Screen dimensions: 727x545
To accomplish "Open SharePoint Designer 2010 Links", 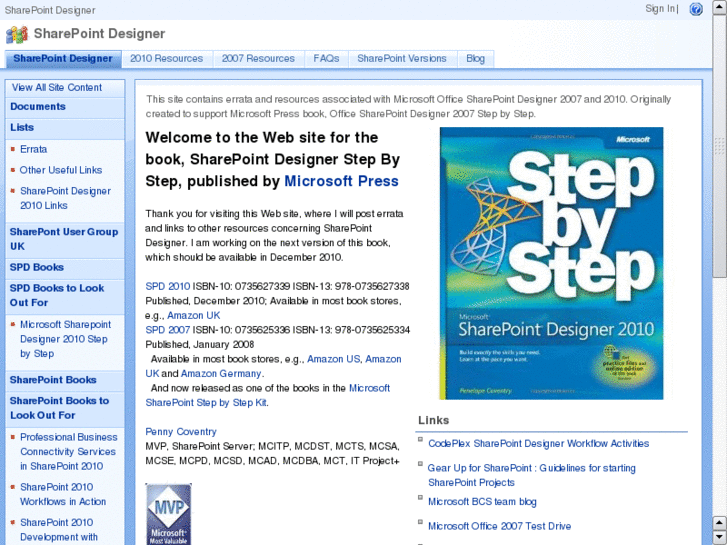I will point(65,198).
